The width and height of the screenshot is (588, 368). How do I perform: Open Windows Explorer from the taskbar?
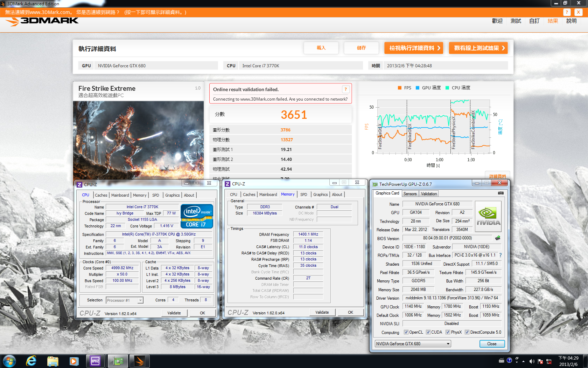(52, 361)
